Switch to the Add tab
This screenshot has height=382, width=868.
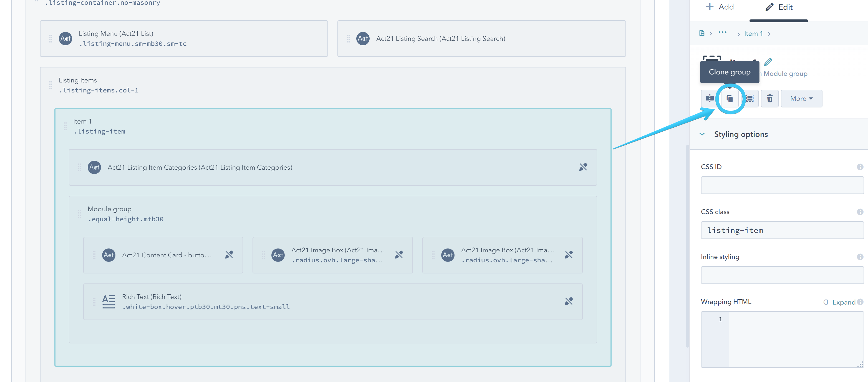point(720,7)
